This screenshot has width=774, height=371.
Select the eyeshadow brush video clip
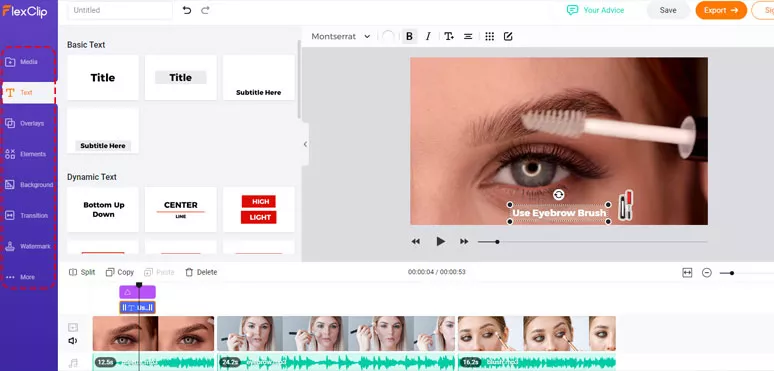[x=537, y=334]
